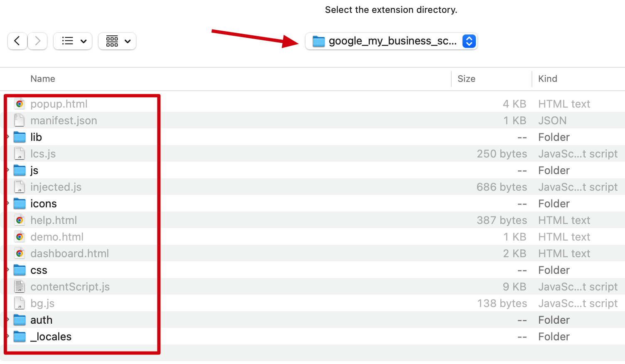Click the Chrome icon next to popup.html
Viewport: 625px width, 364px height.
point(20,103)
